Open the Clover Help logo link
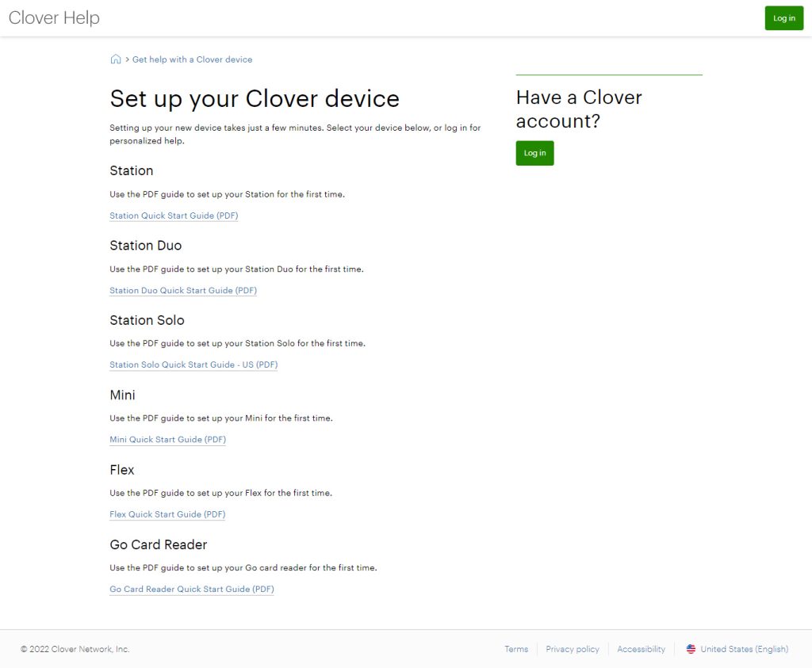812x668 pixels. [x=53, y=17]
